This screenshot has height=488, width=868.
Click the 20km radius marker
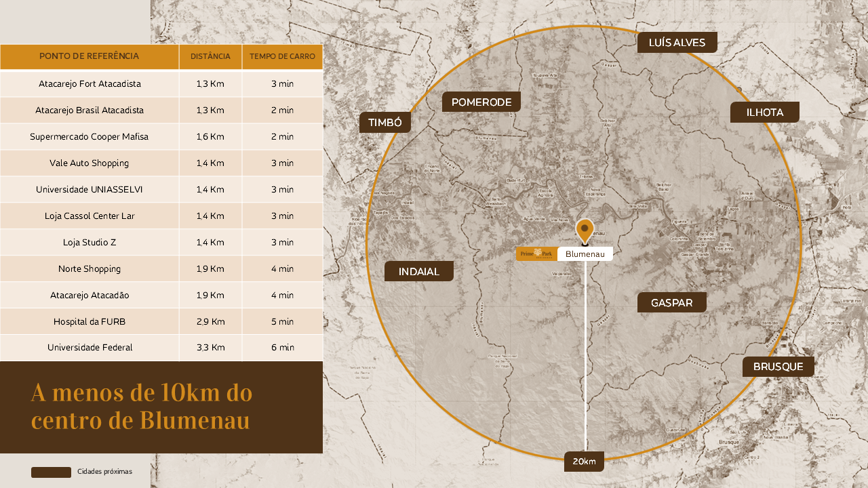(584, 462)
